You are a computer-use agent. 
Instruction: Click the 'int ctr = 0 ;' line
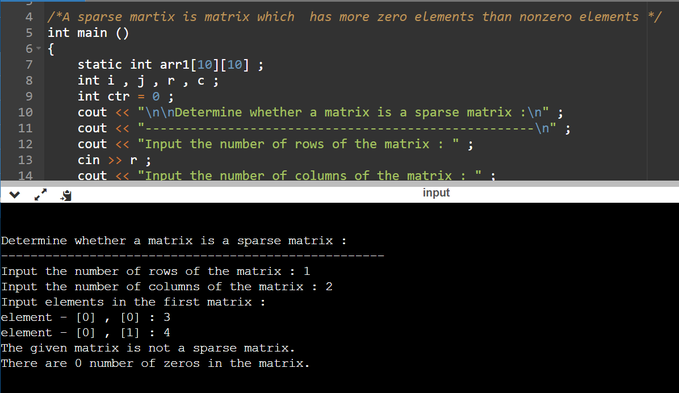pos(126,97)
